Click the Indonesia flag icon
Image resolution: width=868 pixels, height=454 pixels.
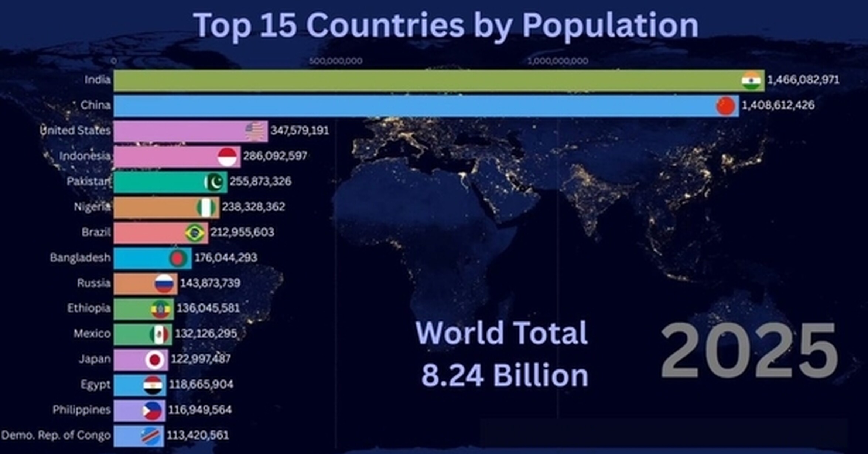tap(228, 157)
